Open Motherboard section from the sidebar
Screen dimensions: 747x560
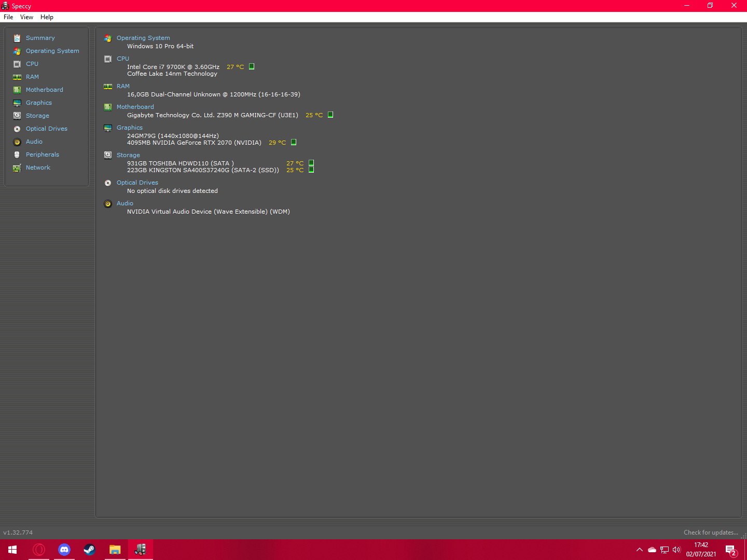coord(45,90)
